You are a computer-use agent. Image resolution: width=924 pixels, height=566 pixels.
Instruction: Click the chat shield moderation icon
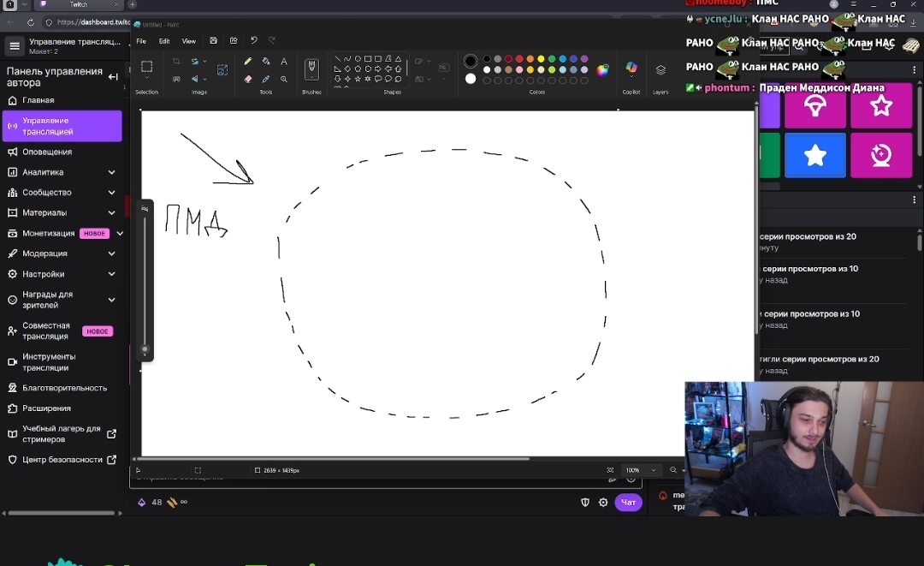(x=585, y=503)
